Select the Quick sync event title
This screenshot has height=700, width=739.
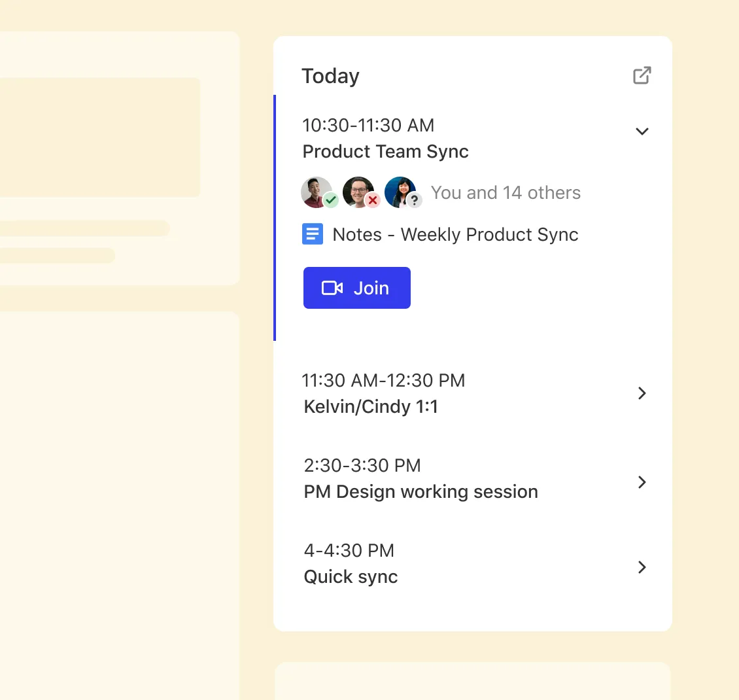[351, 577]
